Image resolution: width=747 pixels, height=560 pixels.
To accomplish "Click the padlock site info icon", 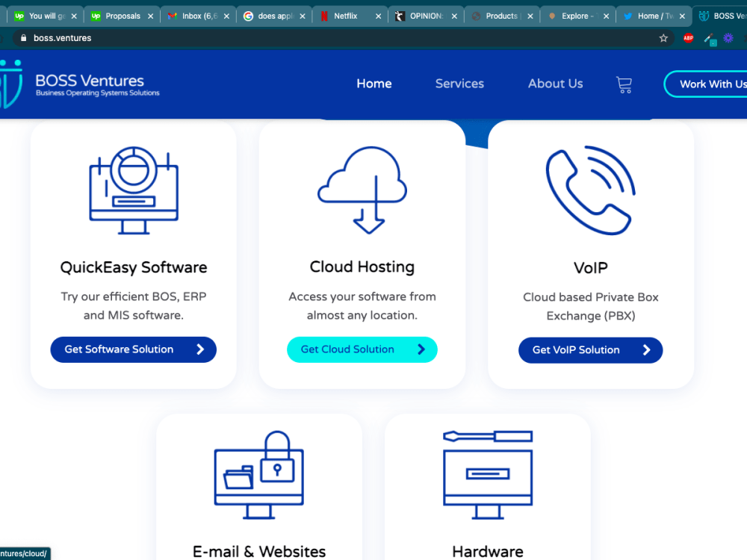I will point(23,38).
